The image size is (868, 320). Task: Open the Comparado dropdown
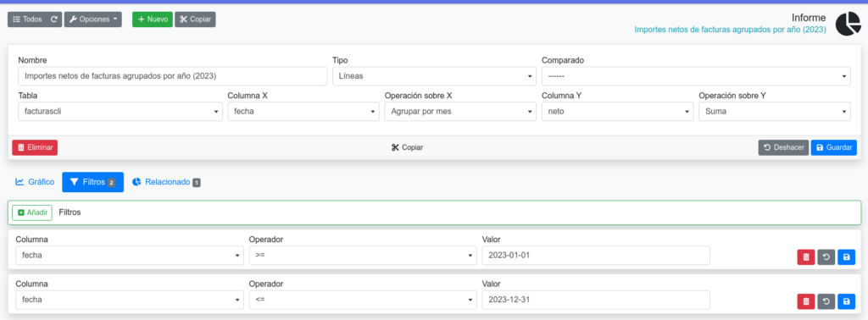(x=696, y=76)
